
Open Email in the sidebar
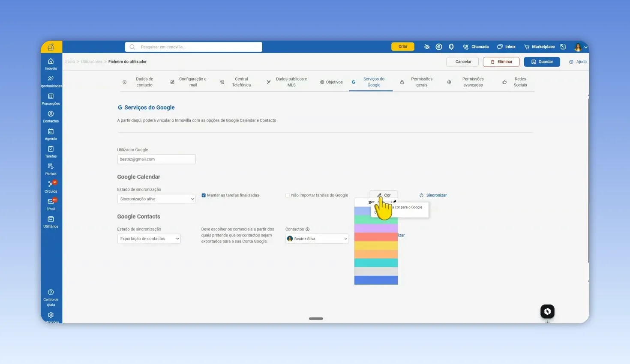point(51,204)
